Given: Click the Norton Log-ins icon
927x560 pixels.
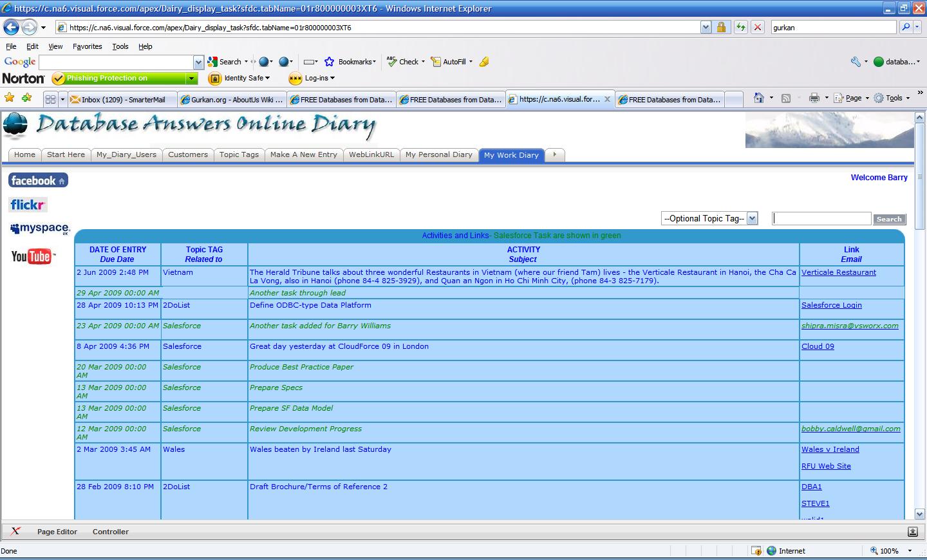Looking at the screenshot, I should [x=295, y=79].
